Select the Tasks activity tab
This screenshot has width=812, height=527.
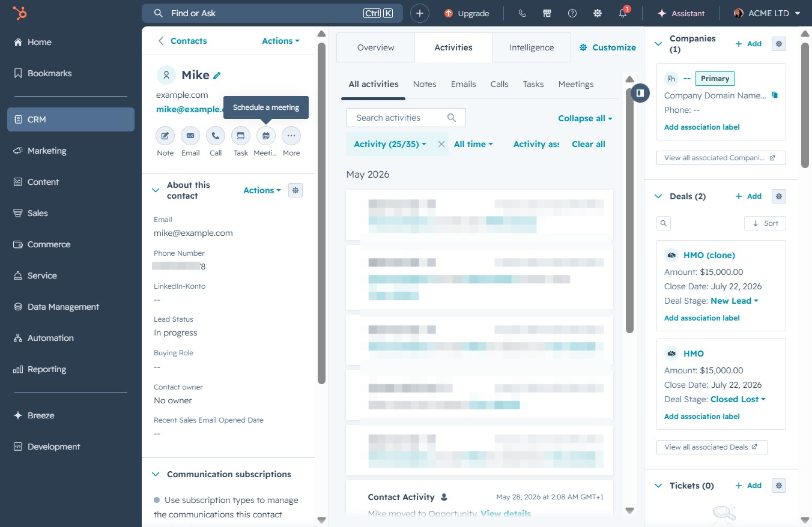tap(533, 84)
